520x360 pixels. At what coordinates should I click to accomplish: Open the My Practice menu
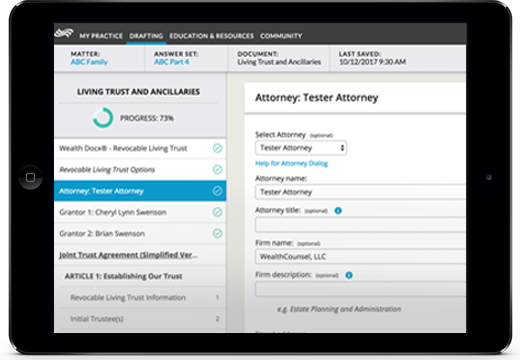(101, 36)
